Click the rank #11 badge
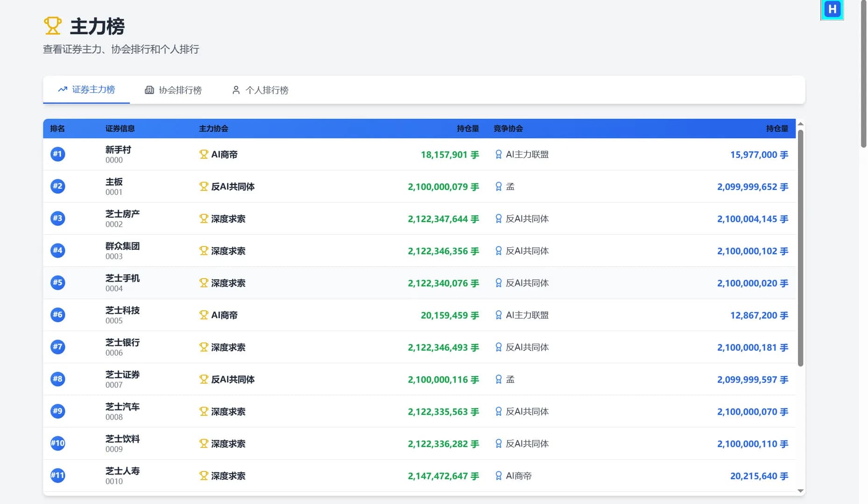The height and width of the screenshot is (504, 868). pyautogui.click(x=58, y=476)
